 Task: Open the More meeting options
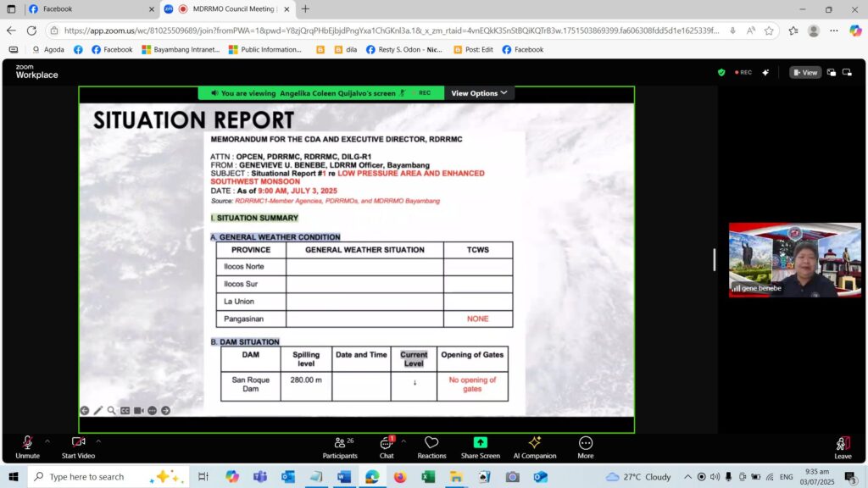(x=585, y=447)
